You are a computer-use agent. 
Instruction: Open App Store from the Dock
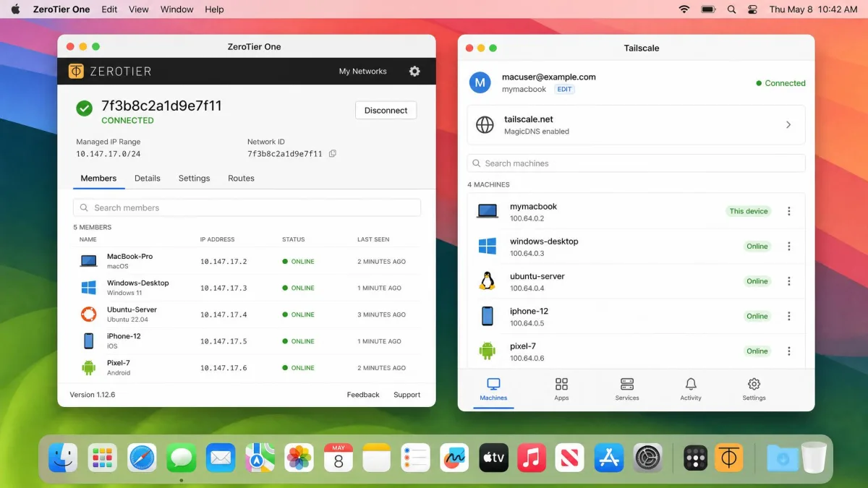click(x=609, y=458)
